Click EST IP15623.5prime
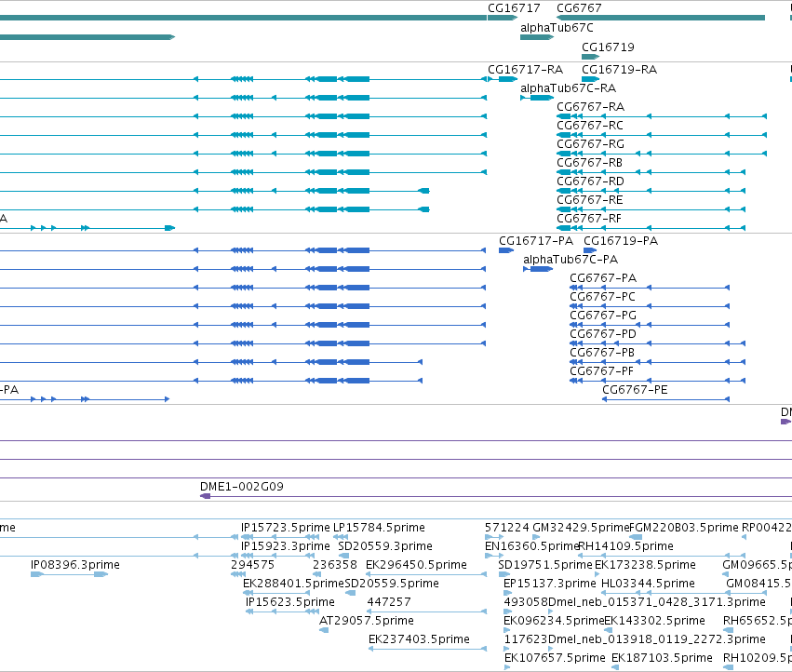 pos(289,602)
